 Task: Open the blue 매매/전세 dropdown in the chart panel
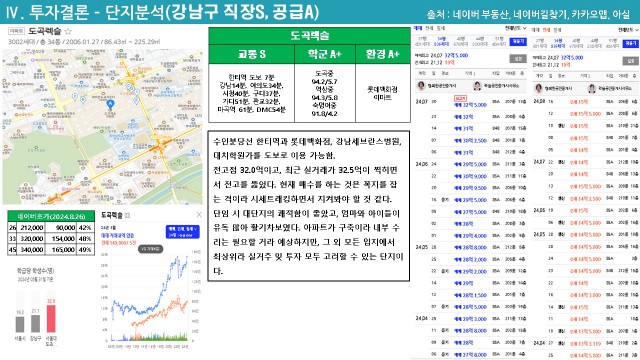pos(182,232)
